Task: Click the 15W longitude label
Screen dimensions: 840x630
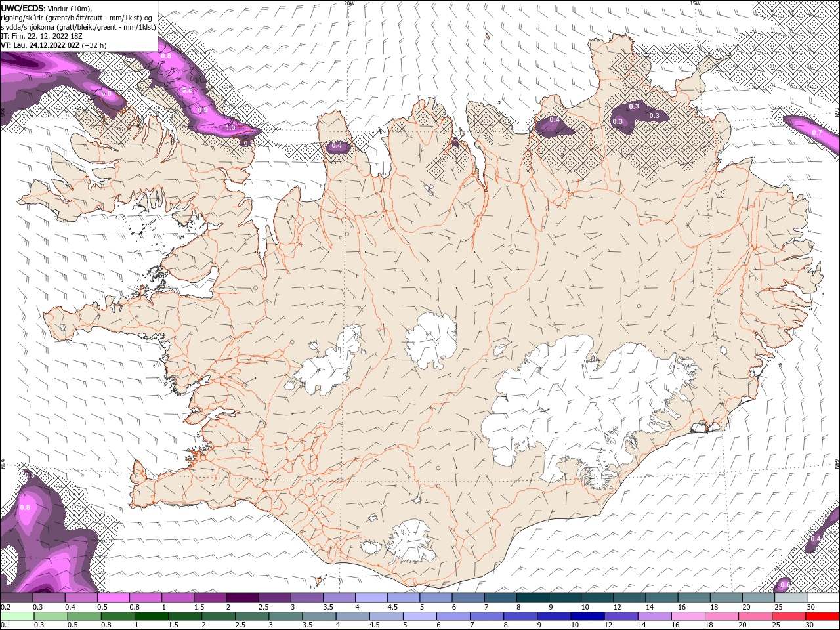Action: (x=695, y=3)
